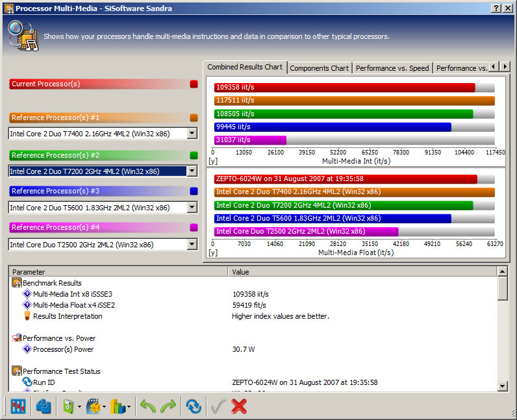This screenshot has width=517, height=420.
Task: Click the orange 117511 iit/s bar
Action: [x=355, y=101]
